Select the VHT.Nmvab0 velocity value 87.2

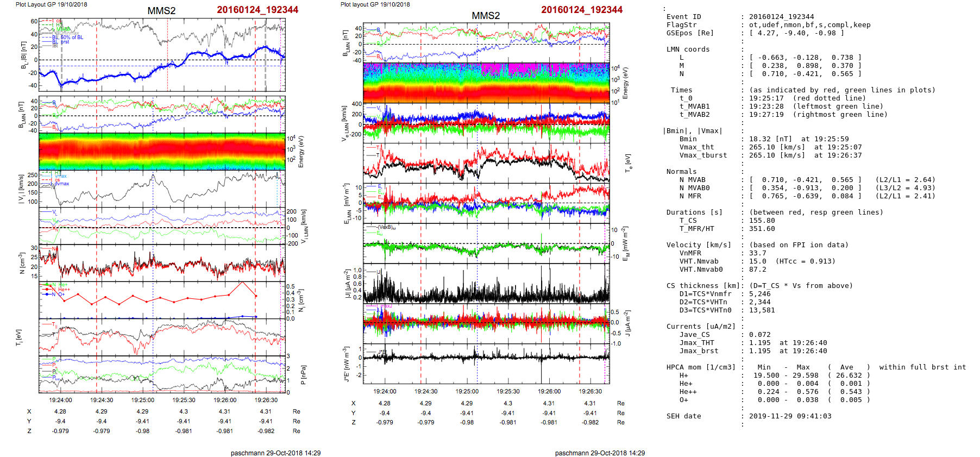757,270
